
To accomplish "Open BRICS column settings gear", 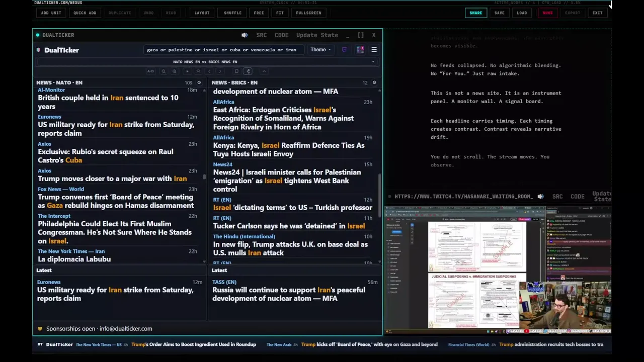I will [x=374, y=82].
